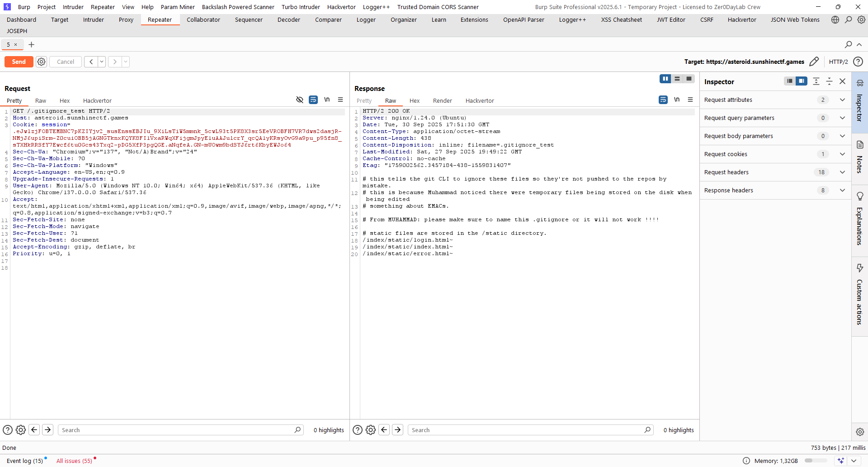
Task: Click the memory usage bar
Action: point(816,461)
